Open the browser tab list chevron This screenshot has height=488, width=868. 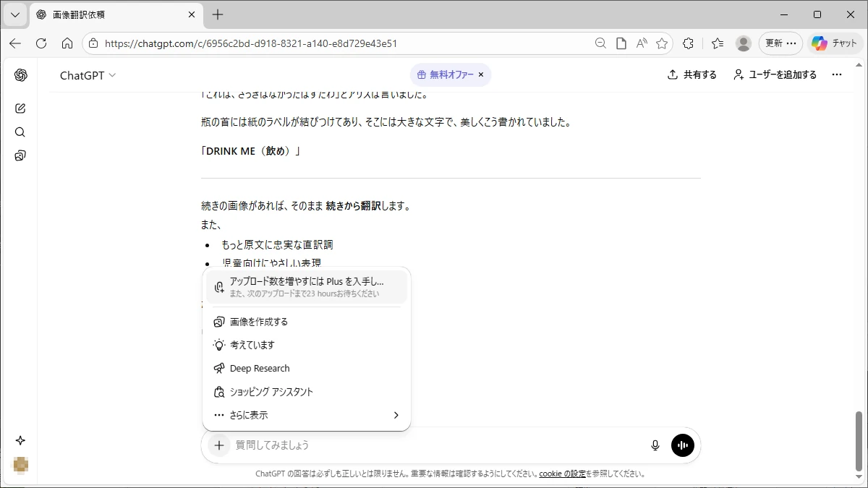[14, 14]
